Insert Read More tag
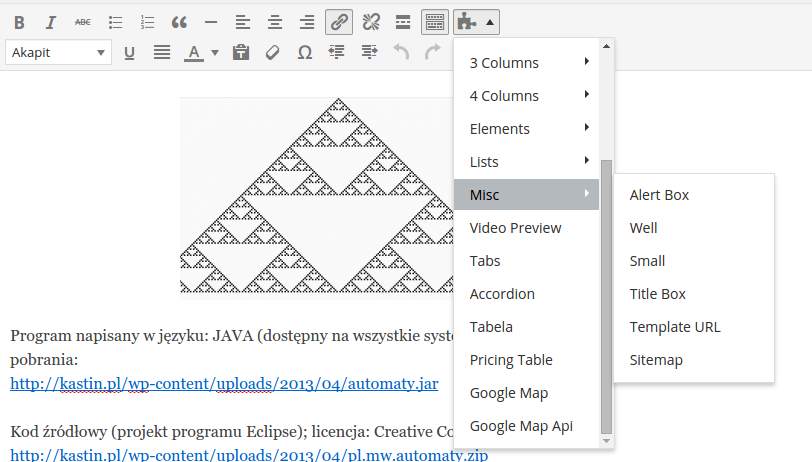The width and height of the screenshot is (812, 462). tap(403, 22)
